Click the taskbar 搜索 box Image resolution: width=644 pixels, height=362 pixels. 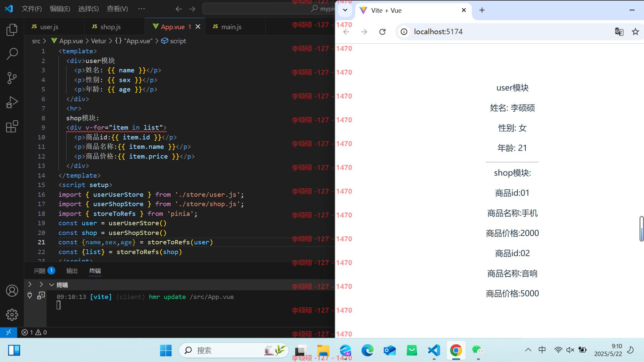pyautogui.click(x=234, y=350)
